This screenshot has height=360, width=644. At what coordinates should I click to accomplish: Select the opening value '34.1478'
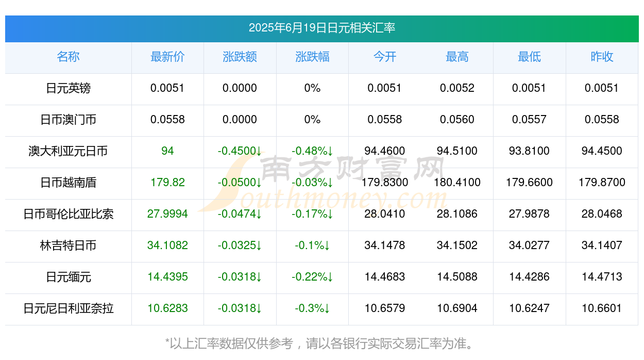pyautogui.click(x=385, y=246)
